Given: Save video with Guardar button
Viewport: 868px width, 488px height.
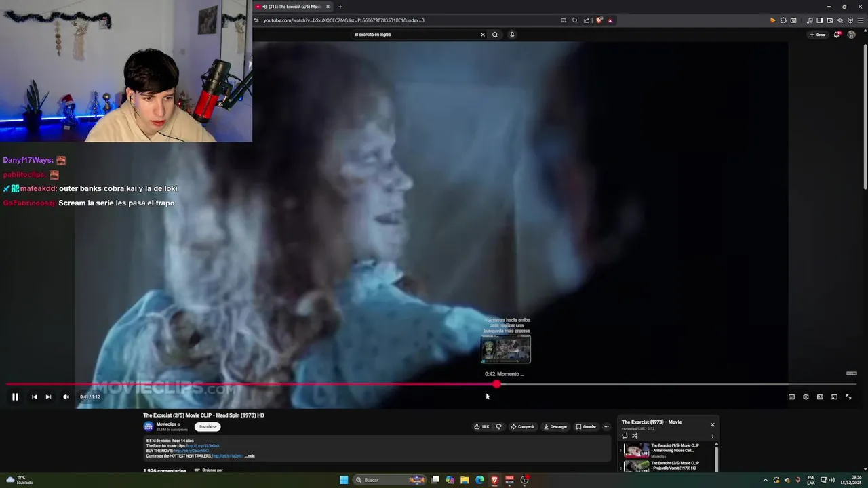Looking at the screenshot, I should [x=587, y=427].
